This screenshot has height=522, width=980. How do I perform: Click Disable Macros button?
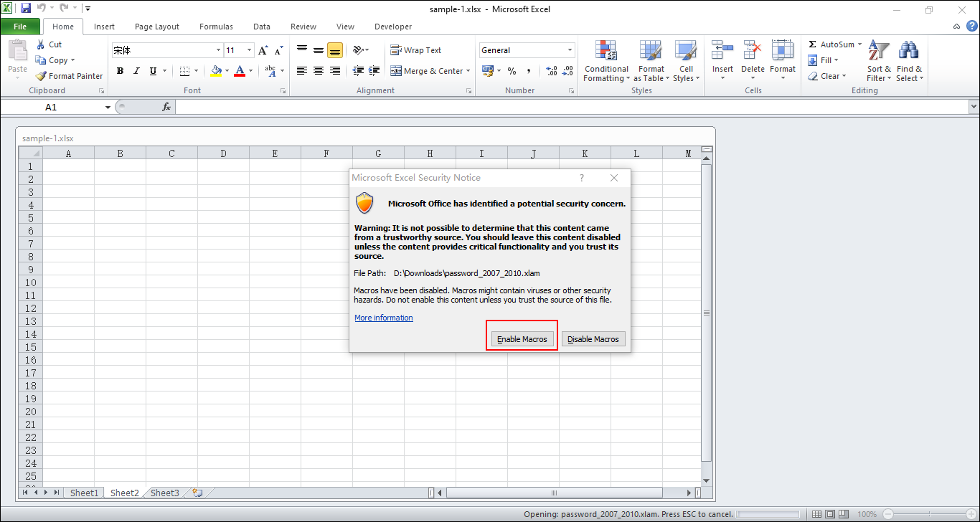click(593, 339)
